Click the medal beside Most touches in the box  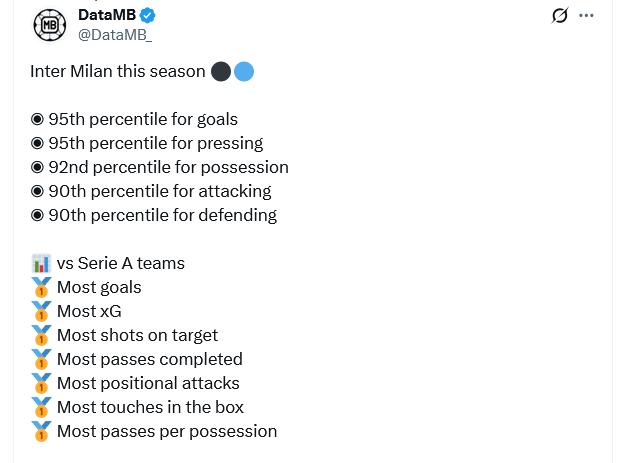pos(41,408)
